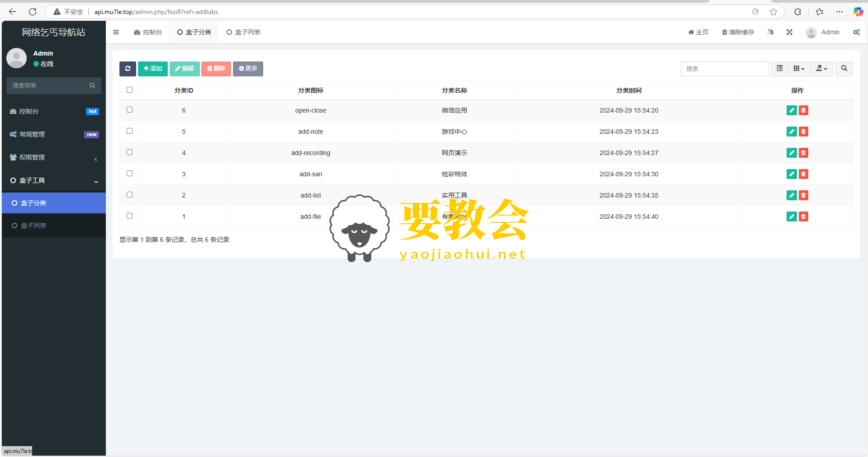Collapse the 盒子工具 sidebar menu
This screenshot has width=868, height=457.
point(54,180)
